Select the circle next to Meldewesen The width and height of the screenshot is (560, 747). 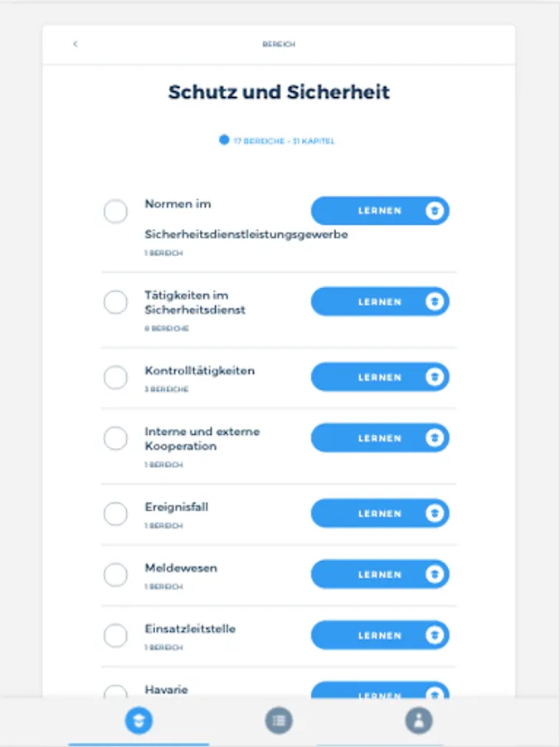click(115, 574)
